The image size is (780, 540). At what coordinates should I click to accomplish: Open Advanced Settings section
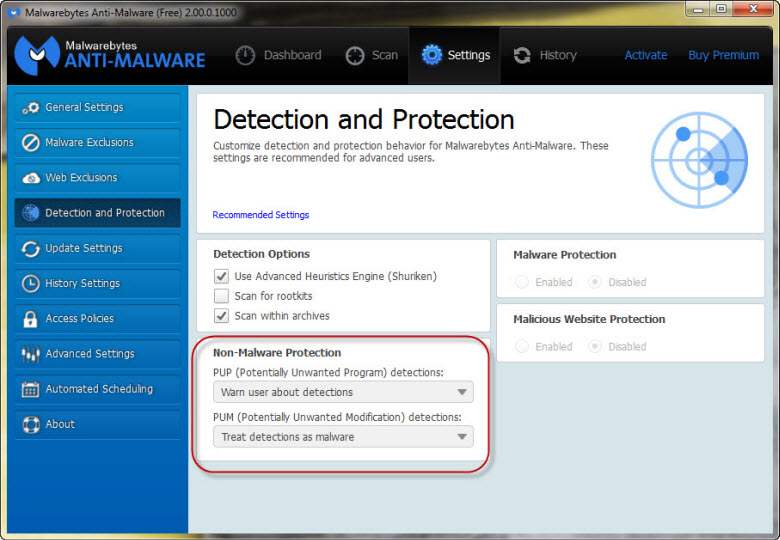point(98,354)
